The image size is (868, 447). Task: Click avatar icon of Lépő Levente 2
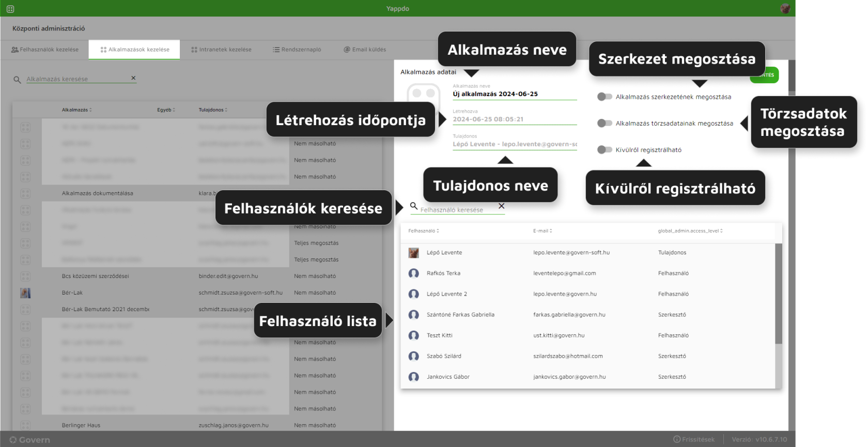pyautogui.click(x=414, y=294)
